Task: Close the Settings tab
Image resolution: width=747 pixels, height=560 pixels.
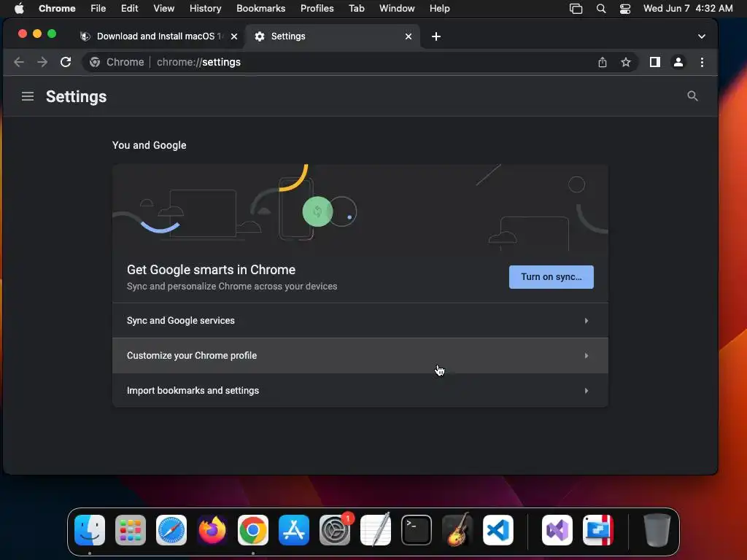Action: [409, 36]
